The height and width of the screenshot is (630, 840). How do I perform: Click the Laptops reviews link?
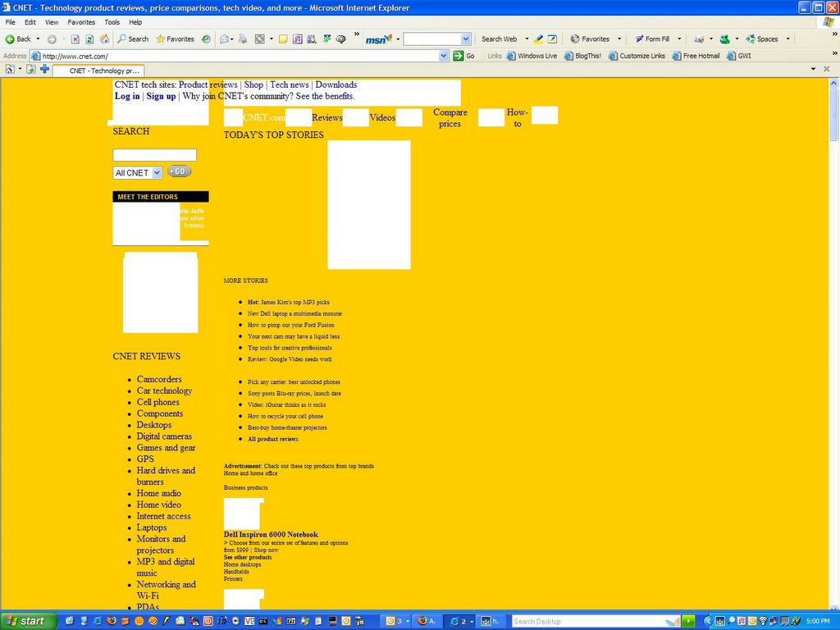tap(152, 527)
